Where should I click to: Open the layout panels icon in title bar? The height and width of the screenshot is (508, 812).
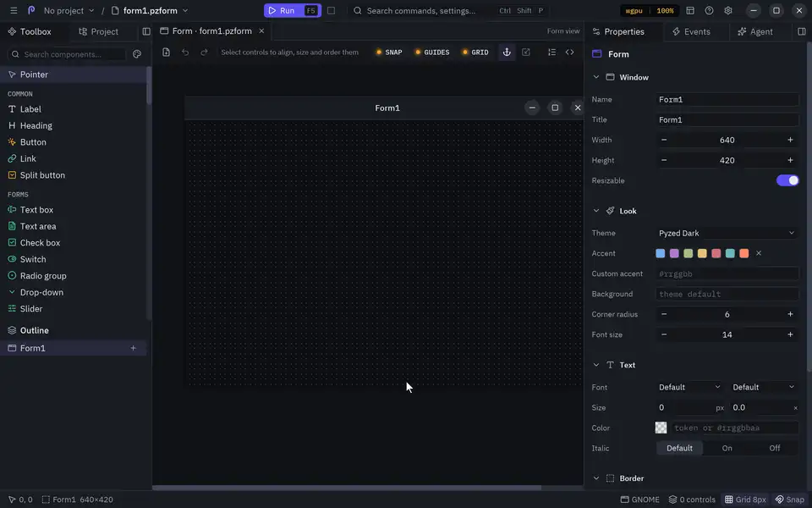[690, 10]
